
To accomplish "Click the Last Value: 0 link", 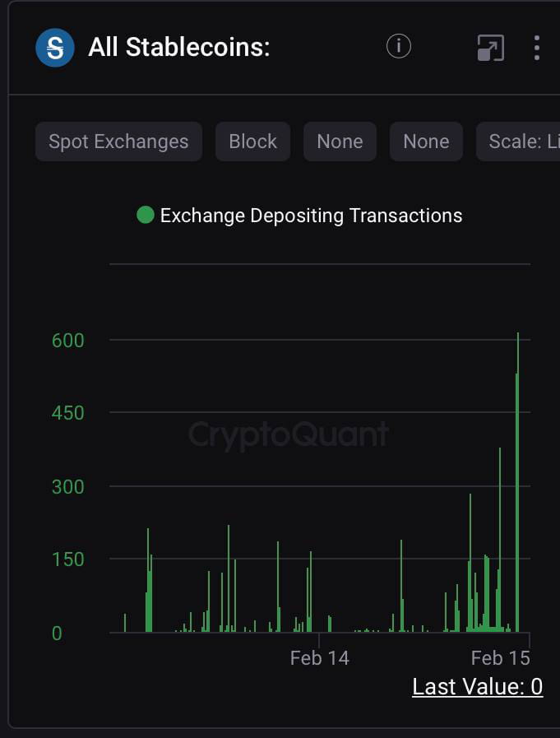I will pos(477,686).
